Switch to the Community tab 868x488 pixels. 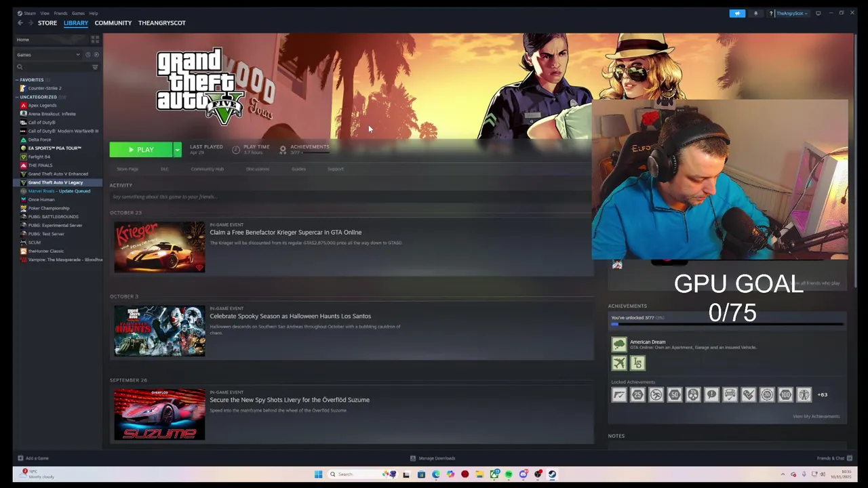click(113, 23)
